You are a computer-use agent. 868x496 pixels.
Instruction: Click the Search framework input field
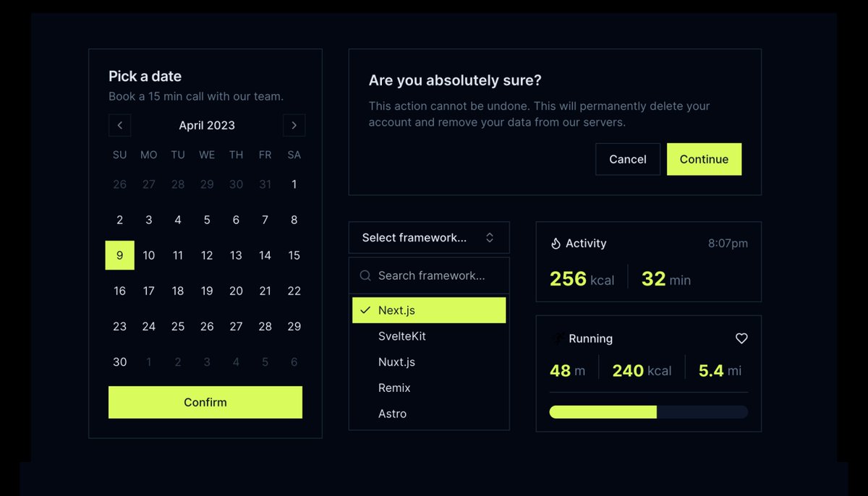tap(429, 275)
